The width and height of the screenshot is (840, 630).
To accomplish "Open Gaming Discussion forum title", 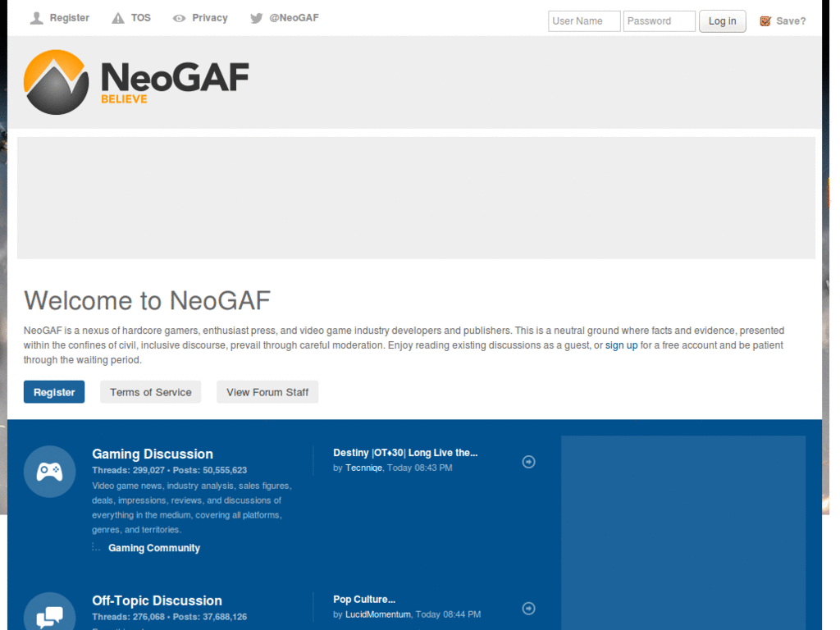I will (x=153, y=454).
